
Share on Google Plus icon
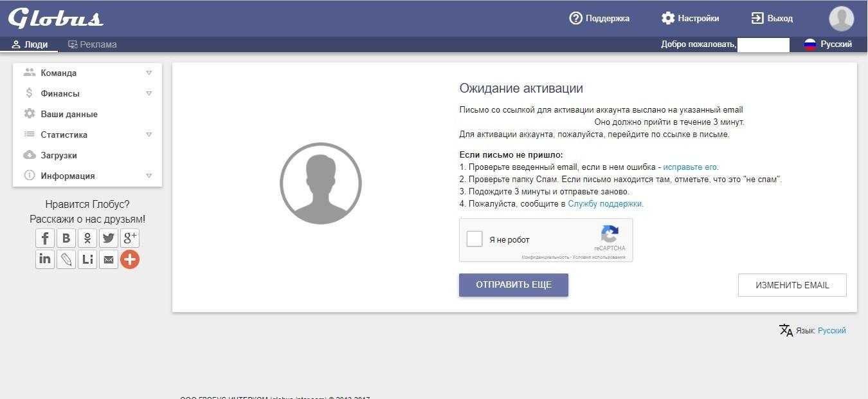tap(130, 239)
